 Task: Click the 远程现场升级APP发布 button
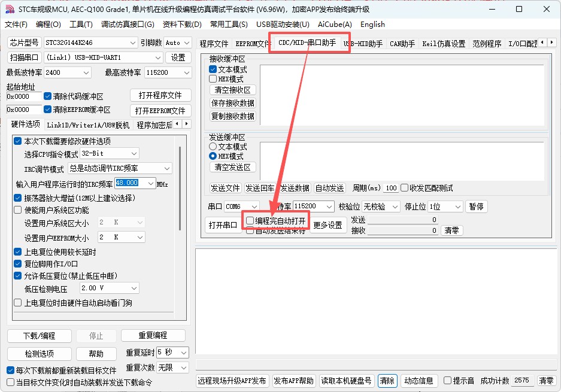coord(232,381)
